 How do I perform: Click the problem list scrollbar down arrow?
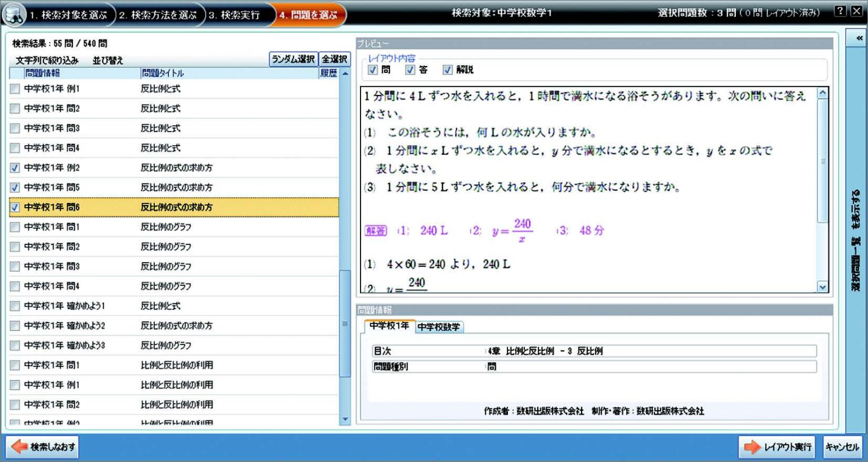click(345, 419)
